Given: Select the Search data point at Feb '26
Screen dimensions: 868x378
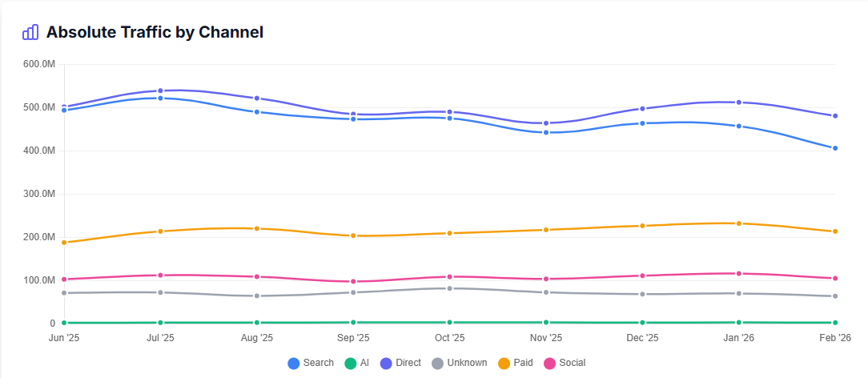Looking at the screenshot, I should [x=835, y=148].
